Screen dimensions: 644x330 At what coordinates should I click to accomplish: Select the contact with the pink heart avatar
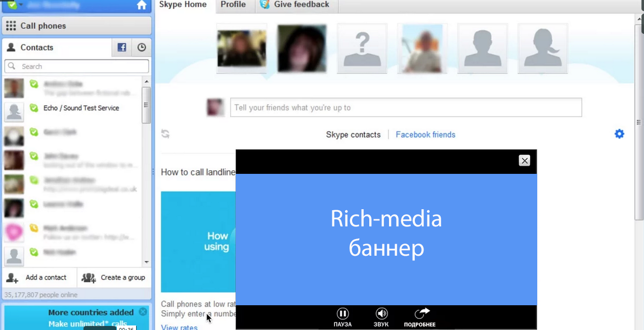73,232
